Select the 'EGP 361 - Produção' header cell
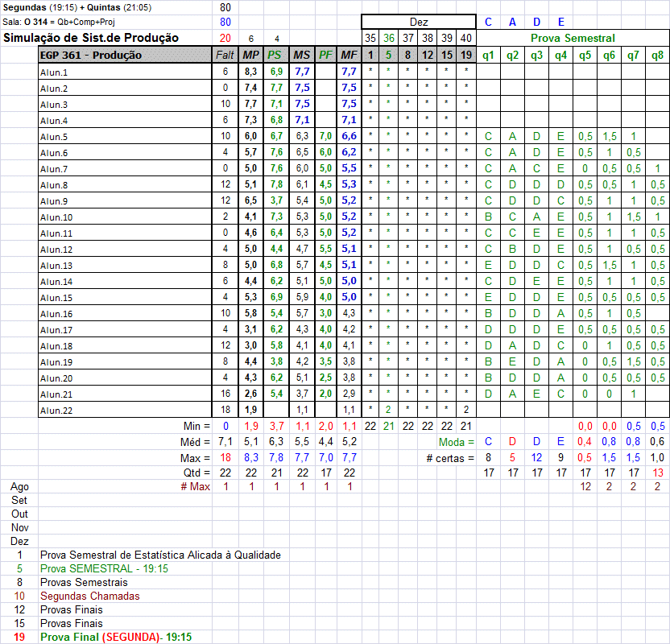Viewport: 670px width, 644px height. click(91, 55)
